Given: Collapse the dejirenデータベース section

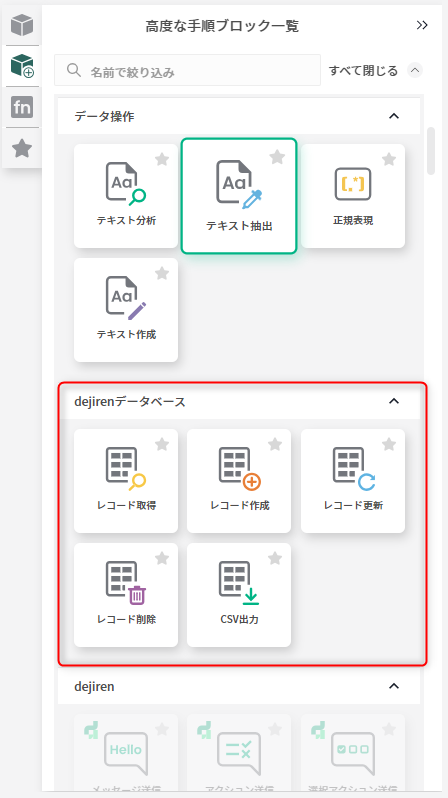Looking at the screenshot, I should [x=394, y=401].
